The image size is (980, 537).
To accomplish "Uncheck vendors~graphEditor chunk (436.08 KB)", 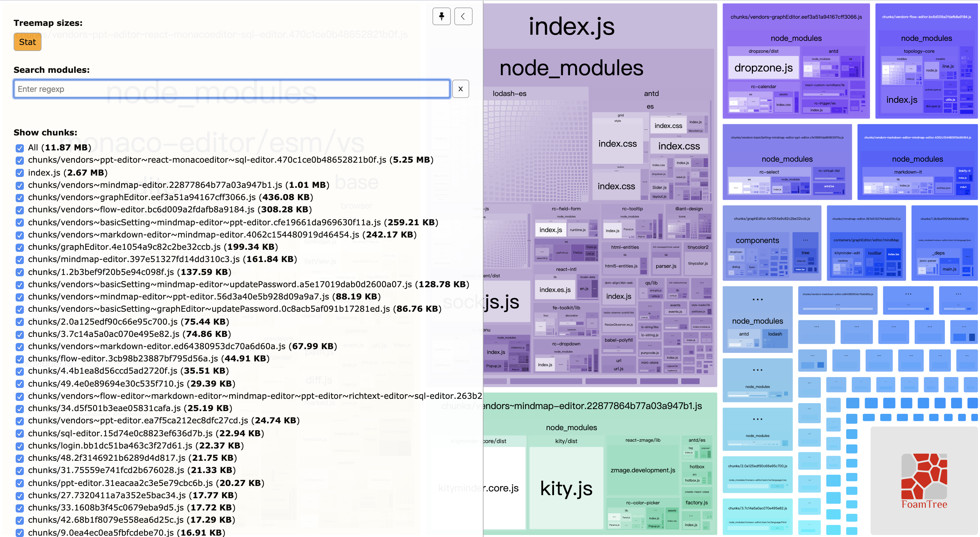I will point(20,198).
